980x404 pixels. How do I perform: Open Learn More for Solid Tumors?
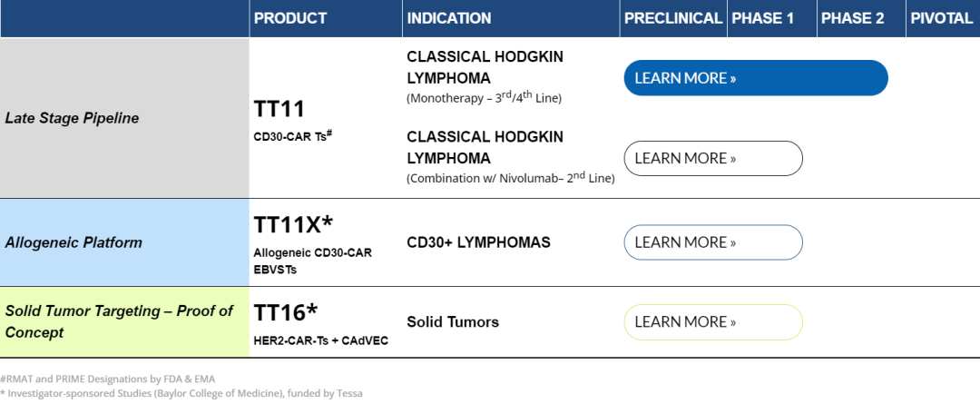coord(713,322)
